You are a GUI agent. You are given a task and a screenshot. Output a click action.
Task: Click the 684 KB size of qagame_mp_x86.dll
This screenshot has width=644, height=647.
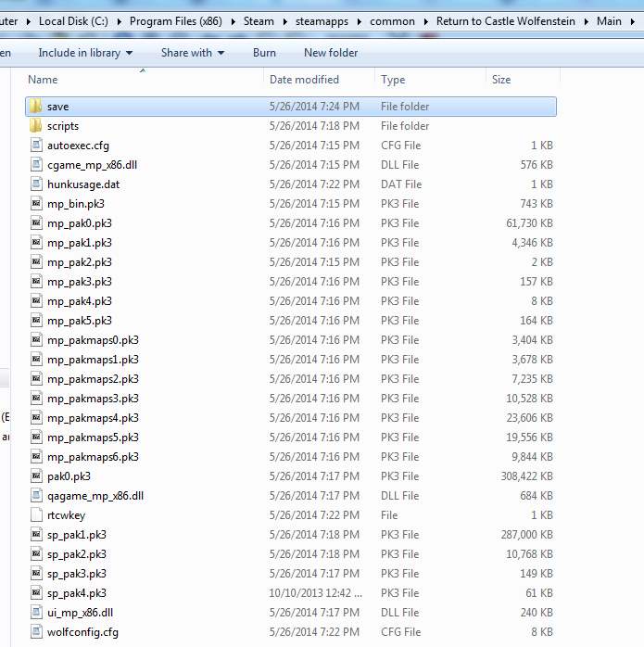pyautogui.click(x=537, y=496)
